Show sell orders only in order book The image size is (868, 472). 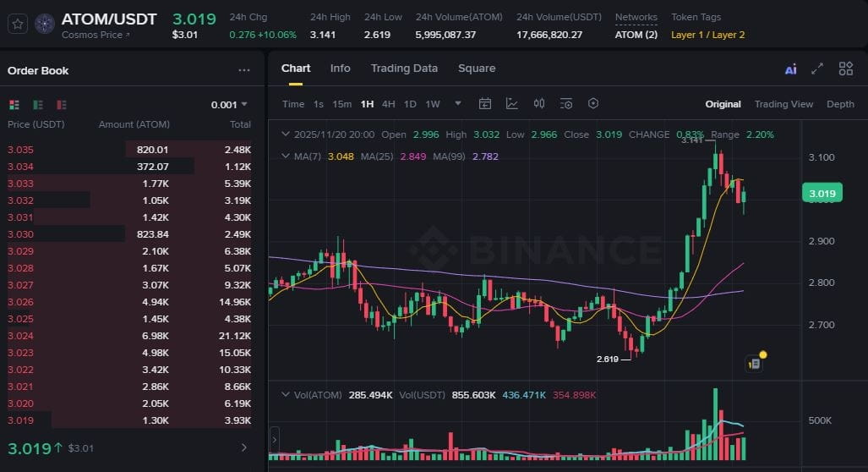61,105
